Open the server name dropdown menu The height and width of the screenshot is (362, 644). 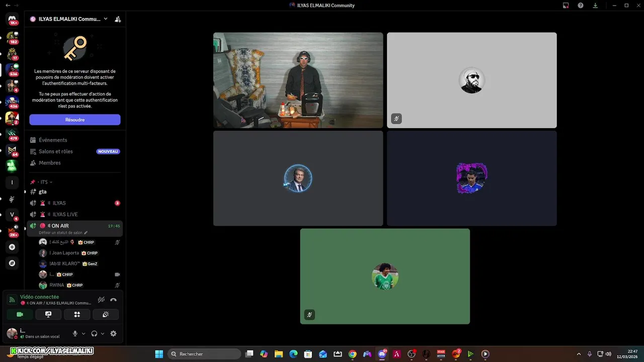[x=69, y=19]
